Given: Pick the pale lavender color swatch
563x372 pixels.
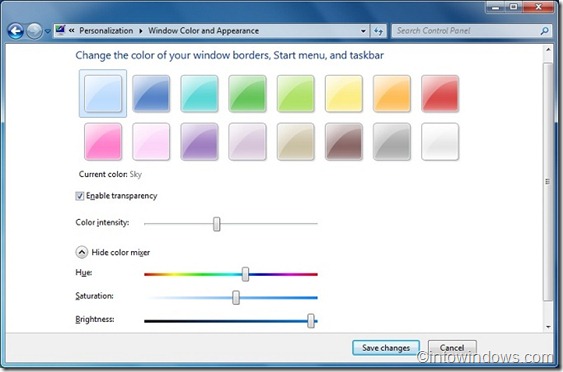Looking at the screenshot, I should point(247,141).
